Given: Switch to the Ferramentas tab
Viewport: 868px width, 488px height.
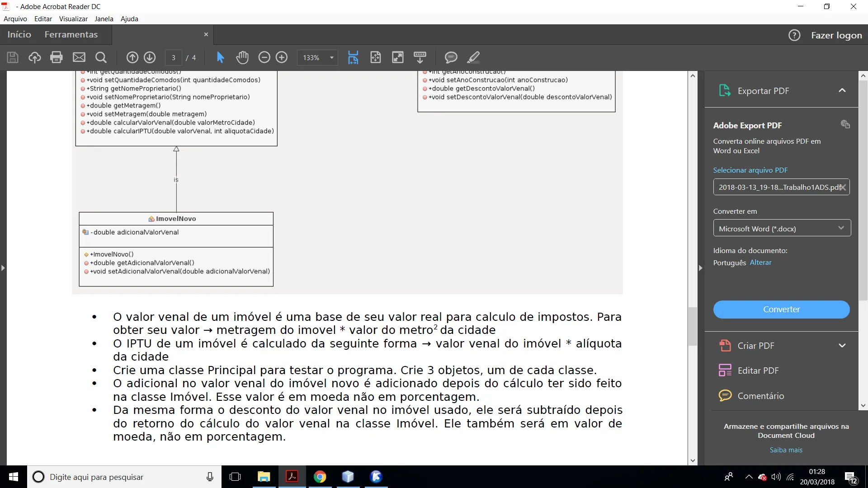Looking at the screenshot, I should point(71,35).
